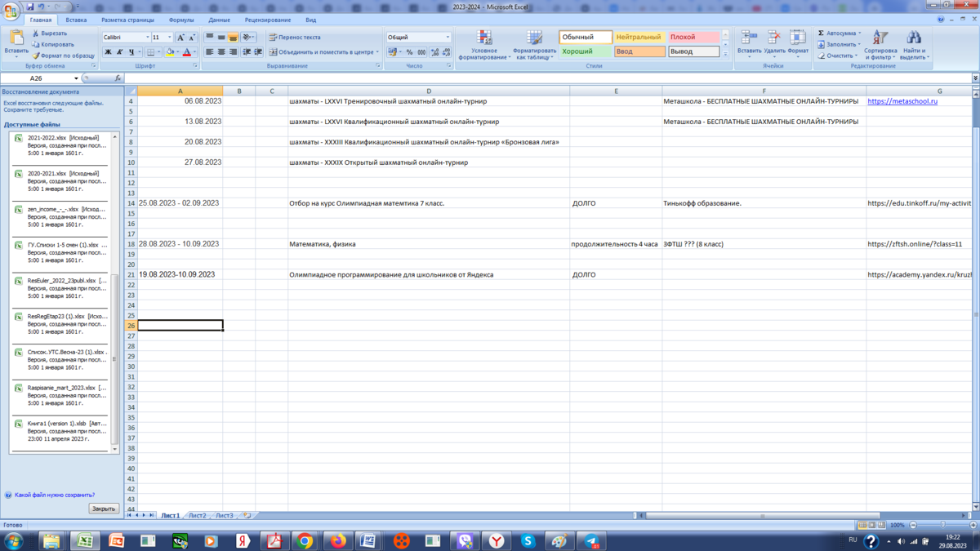
Task: Open the text orientation options
Action: [x=248, y=38]
